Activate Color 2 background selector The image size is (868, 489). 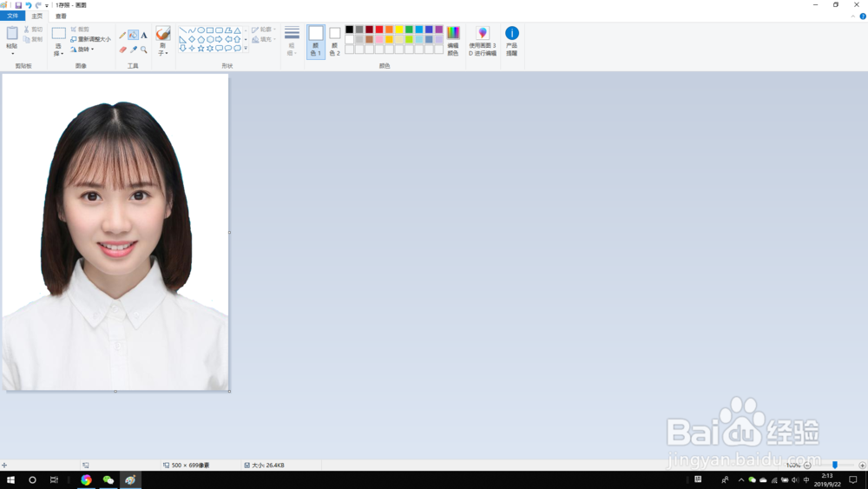pos(334,42)
